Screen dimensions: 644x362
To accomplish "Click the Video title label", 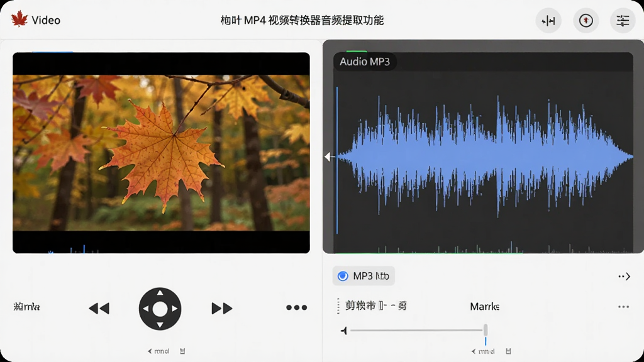I will (46, 20).
